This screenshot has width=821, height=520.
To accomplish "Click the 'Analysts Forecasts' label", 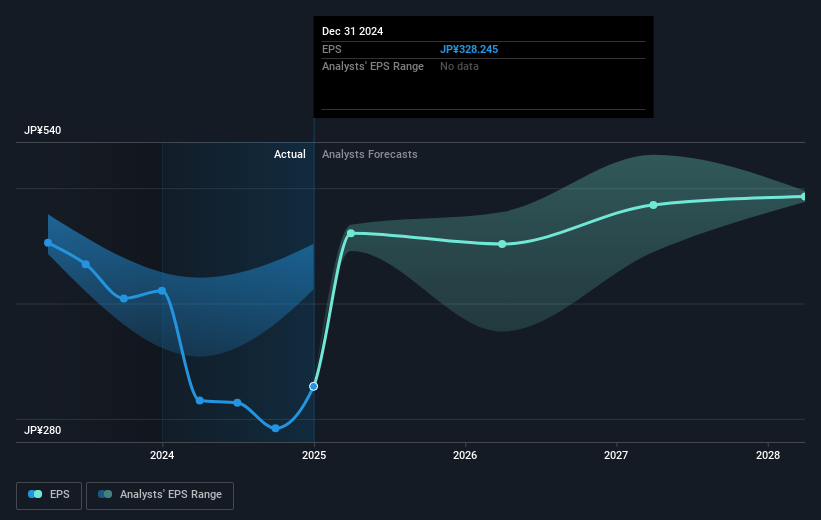I will (370, 154).
